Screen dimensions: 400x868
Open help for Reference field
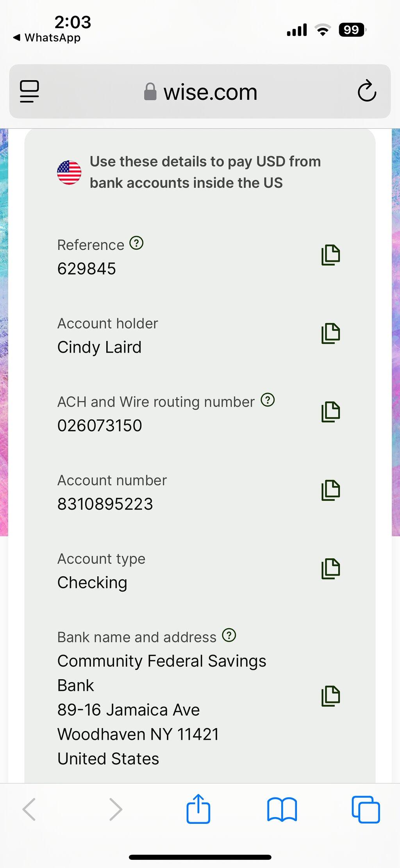click(136, 243)
